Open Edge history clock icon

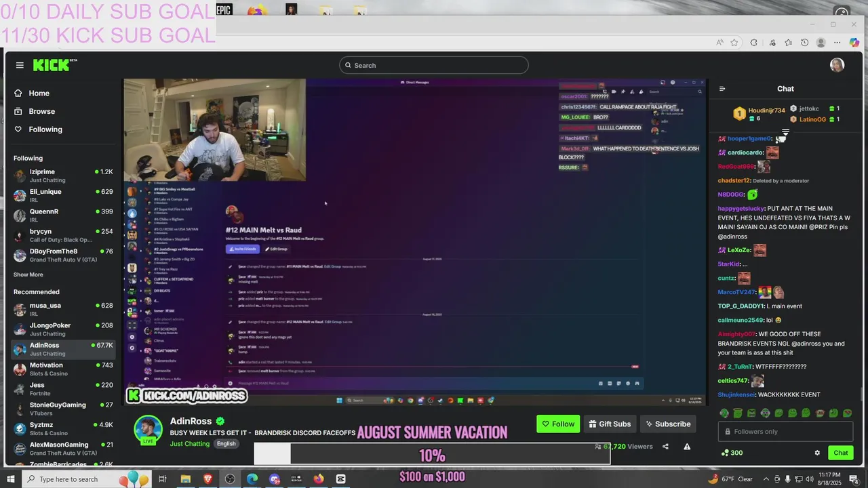tap(804, 43)
